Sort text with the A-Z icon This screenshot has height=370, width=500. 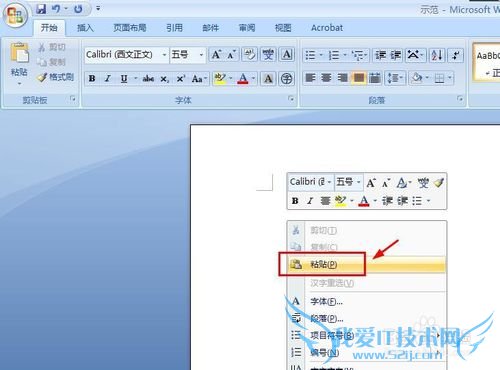[x=437, y=55]
